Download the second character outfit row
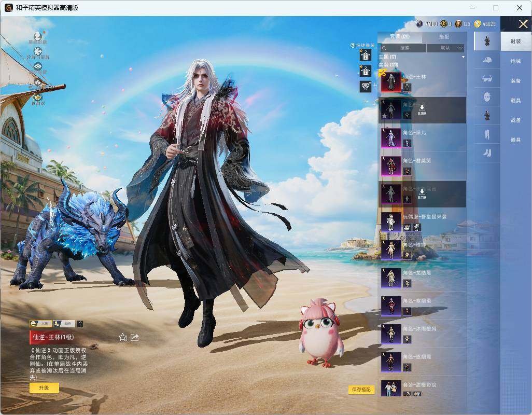Viewport: 532px width, 415px height. pos(422,109)
